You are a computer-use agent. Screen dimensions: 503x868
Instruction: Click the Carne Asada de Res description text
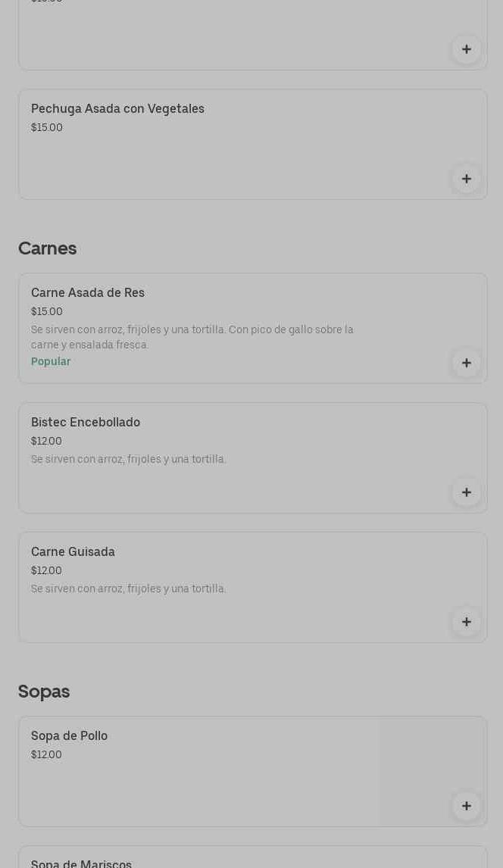(x=192, y=337)
